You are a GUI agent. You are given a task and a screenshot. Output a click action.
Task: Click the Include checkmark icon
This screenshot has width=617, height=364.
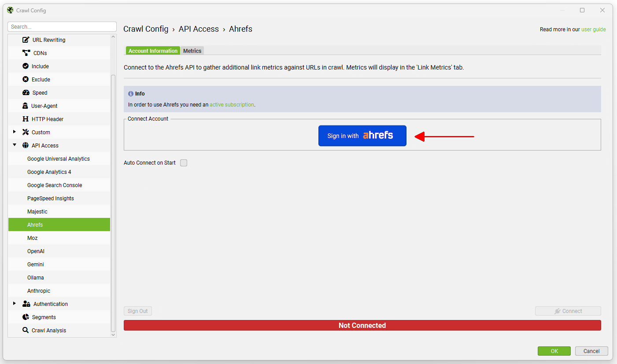26,66
